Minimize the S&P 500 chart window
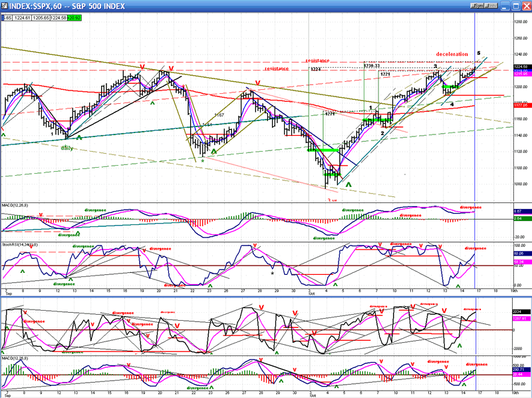Image resolution: width=532 pixels, height=398 pixels. (x=507, y=5)
